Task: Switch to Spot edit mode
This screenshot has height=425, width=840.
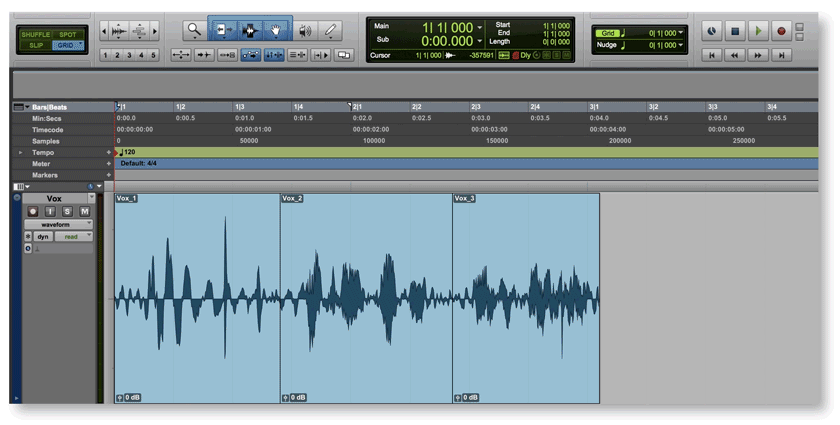Action: point(68,35)
